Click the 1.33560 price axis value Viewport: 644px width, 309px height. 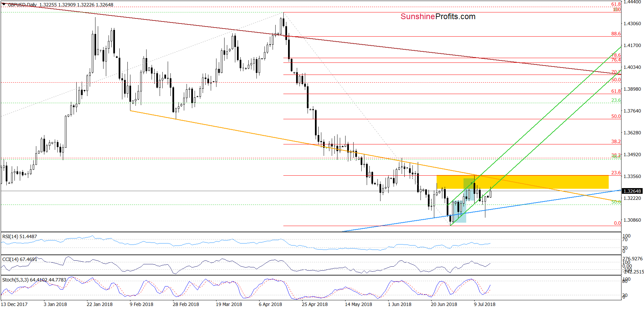click(632, 176)
